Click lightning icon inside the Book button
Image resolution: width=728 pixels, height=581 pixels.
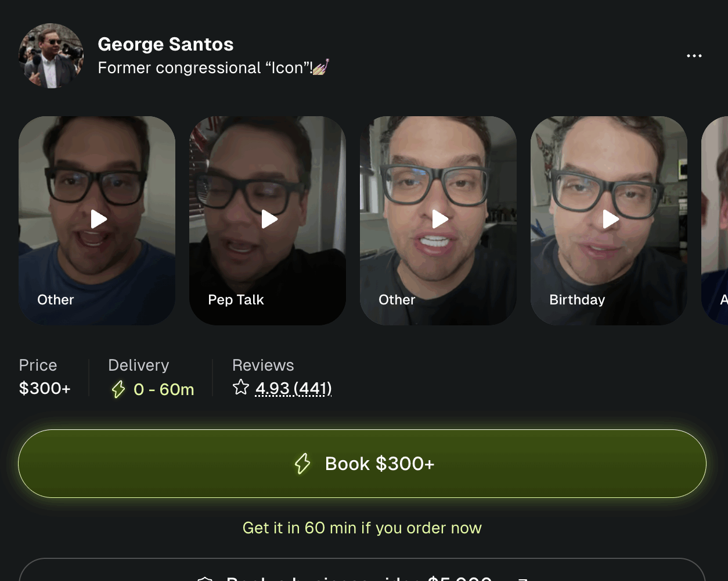pos(302,464)
